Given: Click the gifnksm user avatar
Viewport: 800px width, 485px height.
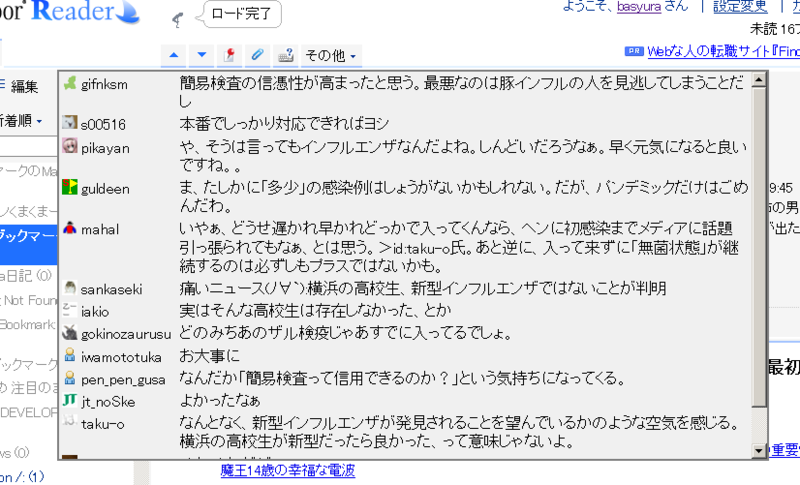Looking at the screenshot, I should [x=69, y=83].
